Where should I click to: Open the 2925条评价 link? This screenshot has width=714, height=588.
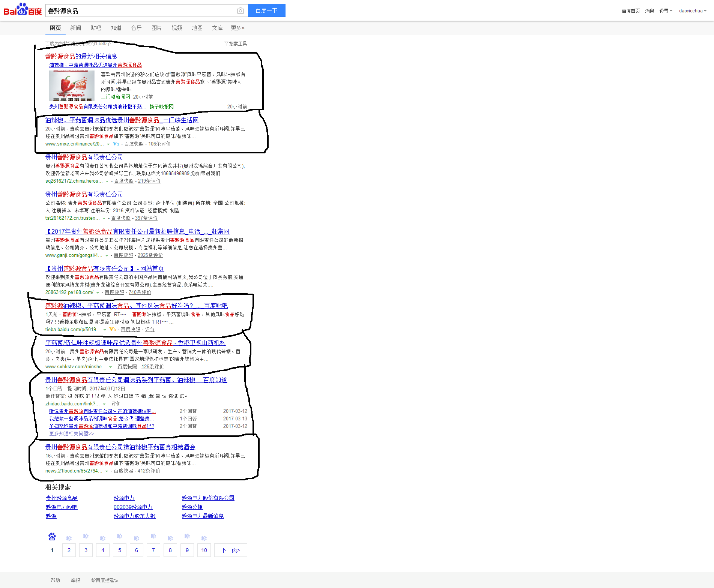click(x=150, y=255)
